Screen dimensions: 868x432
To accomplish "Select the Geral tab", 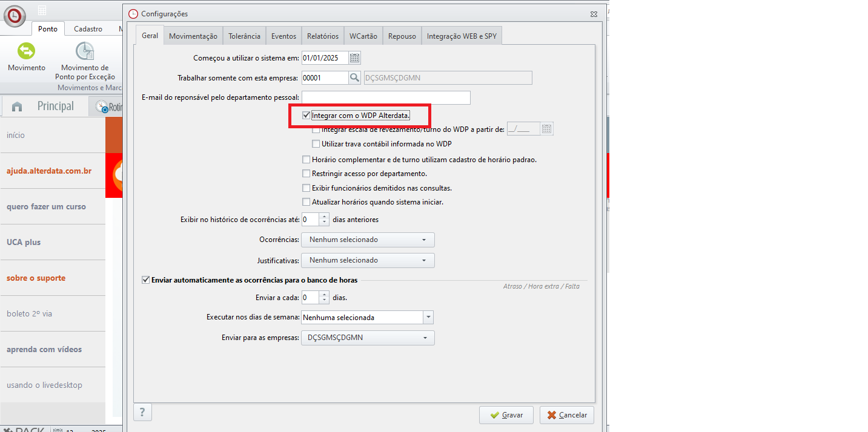I will click(150, 35).
